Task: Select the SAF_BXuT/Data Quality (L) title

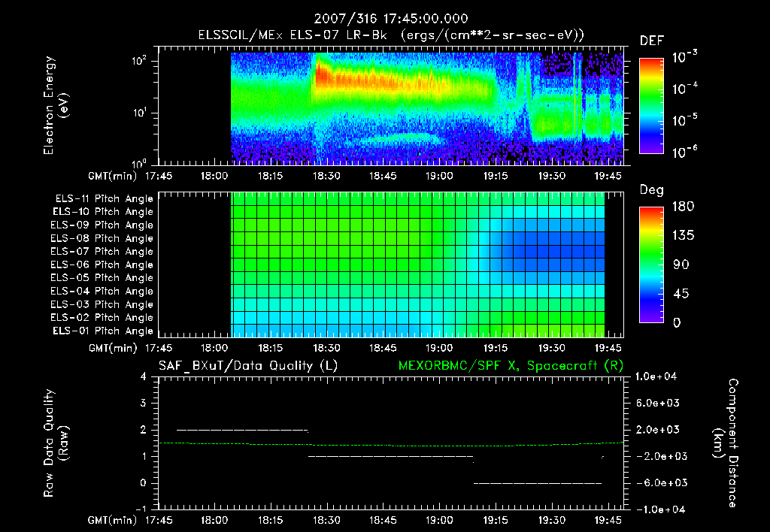Action: 248,366
